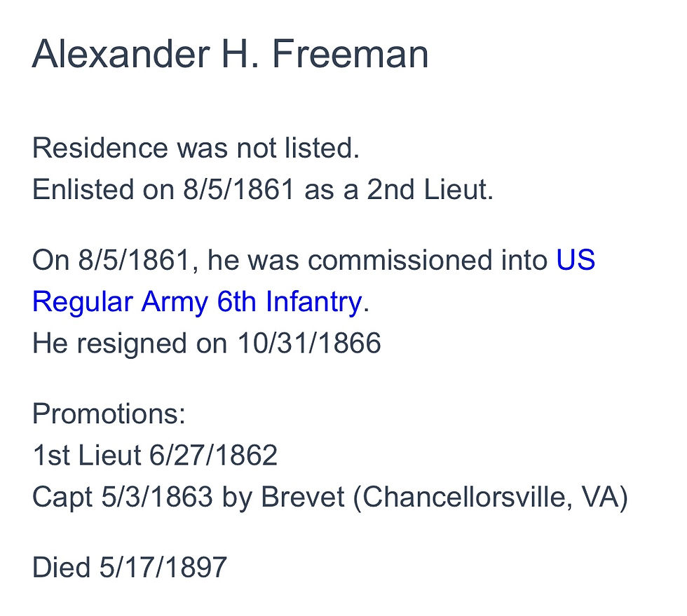Click the Alexander H. Freeman heading
Screen dimensions: 687x616
(x=230, y=55)
